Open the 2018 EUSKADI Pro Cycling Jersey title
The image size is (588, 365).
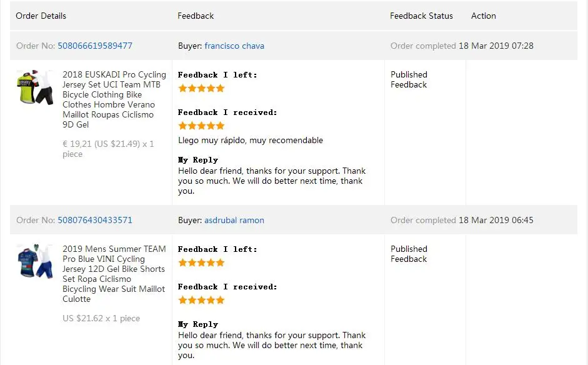click(x=114, y=99)
